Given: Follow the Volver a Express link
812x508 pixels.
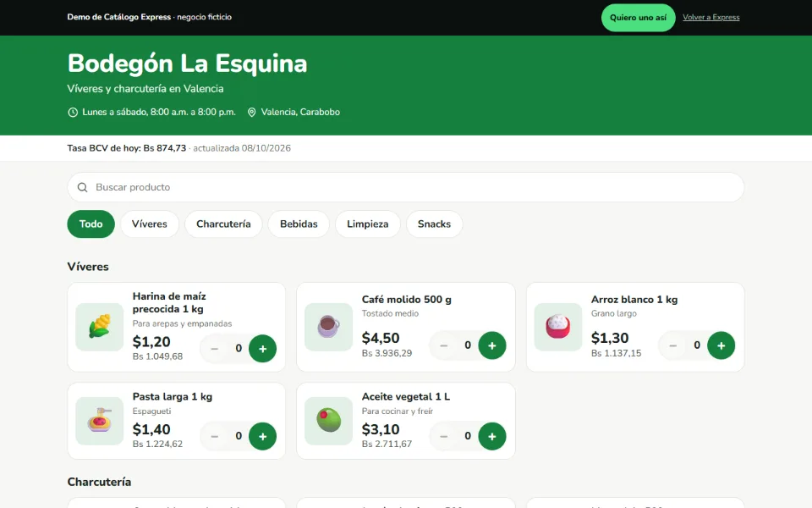Looking at the screenshot, I should (711, 17).
